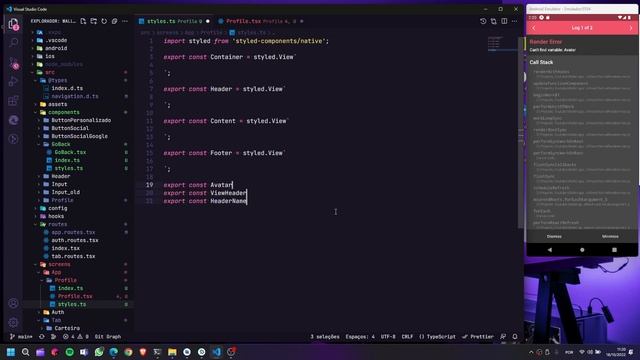
Task: Tap the Android recents button in emulator
Action: click(614, 250)
